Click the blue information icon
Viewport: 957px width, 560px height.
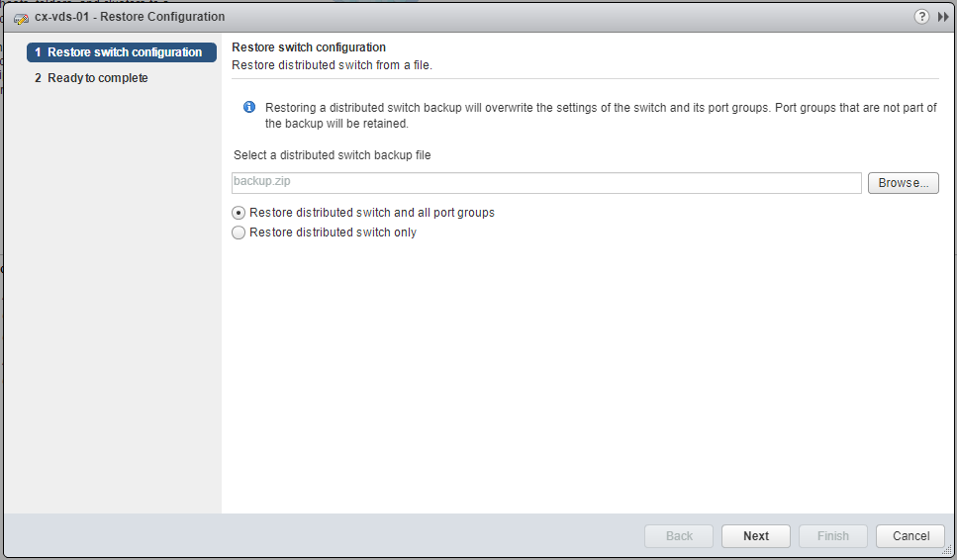(249, 107)
